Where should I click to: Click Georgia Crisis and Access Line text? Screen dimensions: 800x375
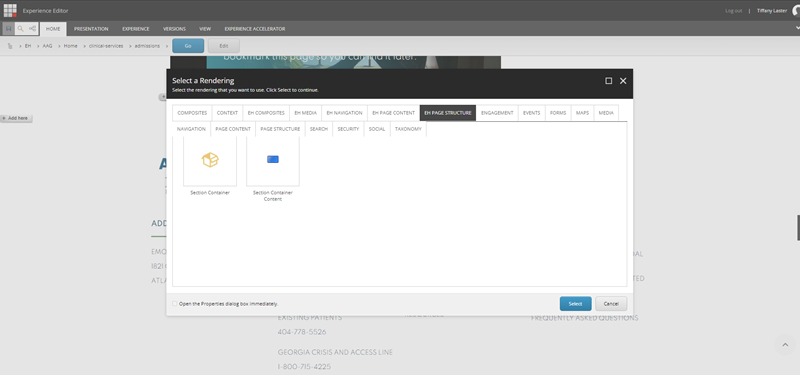pos(335,353)
